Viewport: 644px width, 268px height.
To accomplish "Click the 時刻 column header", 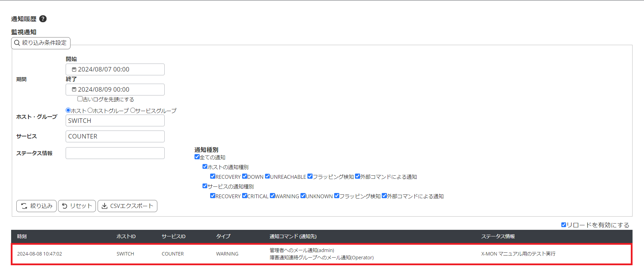I will click(22, 236).
